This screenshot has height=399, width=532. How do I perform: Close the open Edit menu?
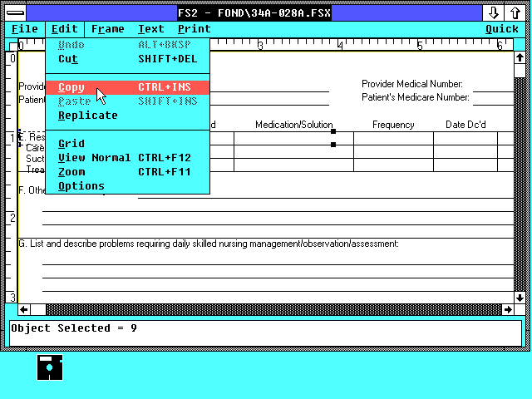coord(65,29)
